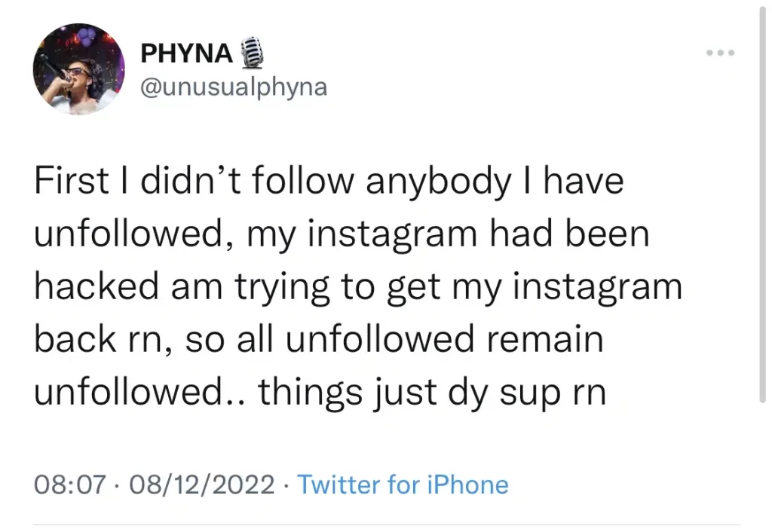The width and height of the screenshot is (772, 532).
Task: Click the PHYNA display name
Action: (x=186, y=55)
